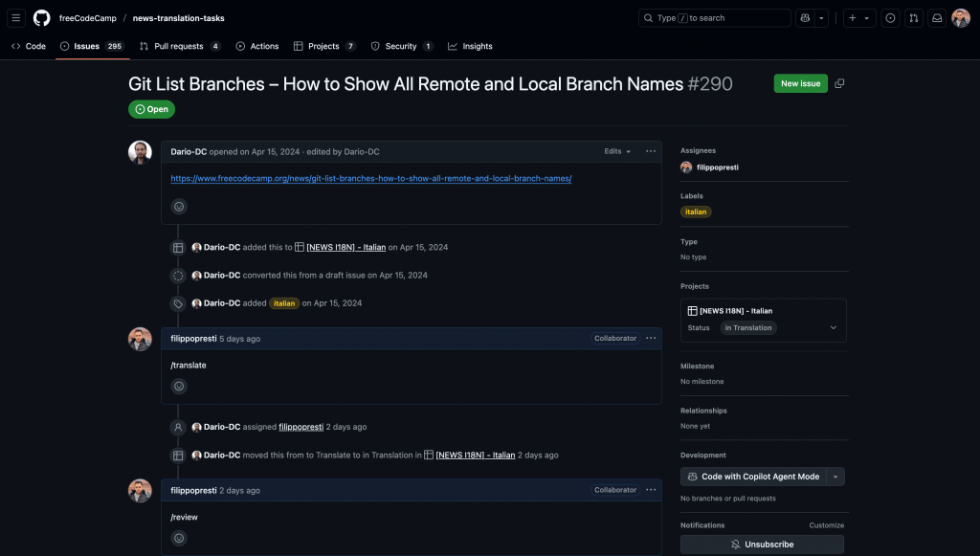980x556 pixels.
Task: Add reaction to the /review comment
Action: coord(179,538)
